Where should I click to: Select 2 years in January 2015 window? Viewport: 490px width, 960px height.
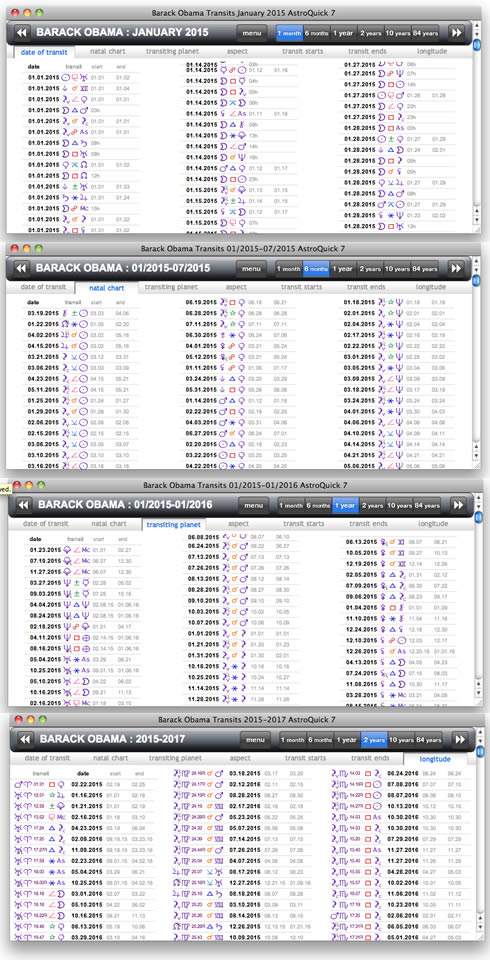pyautogui.click(x=371, y=32)
